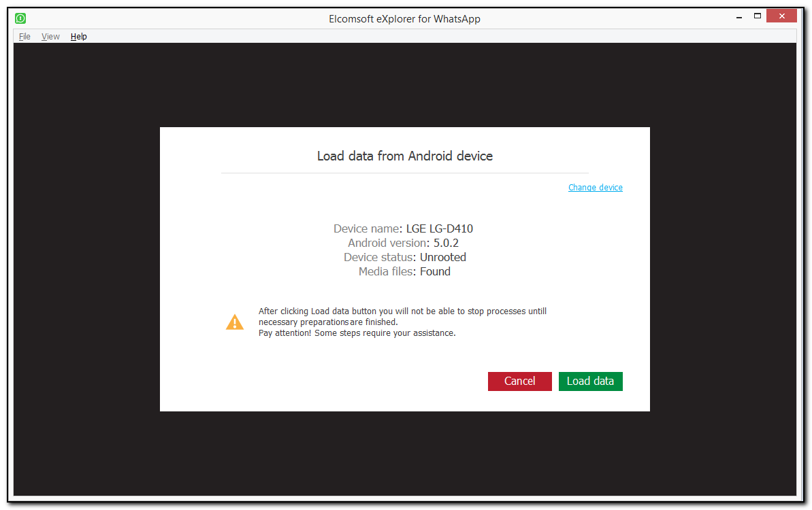Click the Load data button
Image resolution: width=812 pixels, height=510 pixels.
coord(590,381)
